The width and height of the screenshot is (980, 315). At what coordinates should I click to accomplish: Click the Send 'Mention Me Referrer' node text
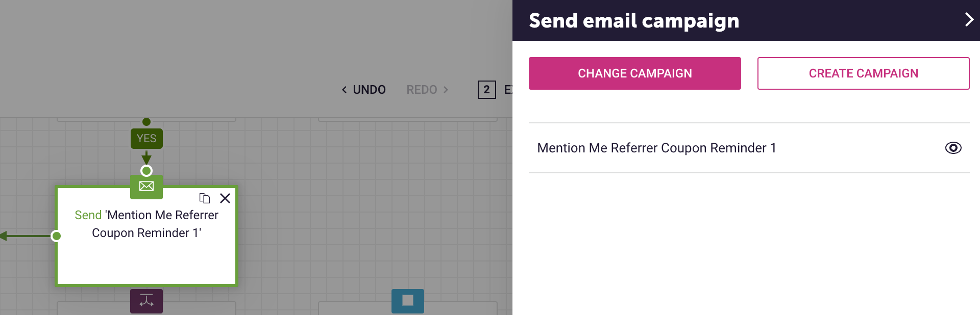coord(146,224)
